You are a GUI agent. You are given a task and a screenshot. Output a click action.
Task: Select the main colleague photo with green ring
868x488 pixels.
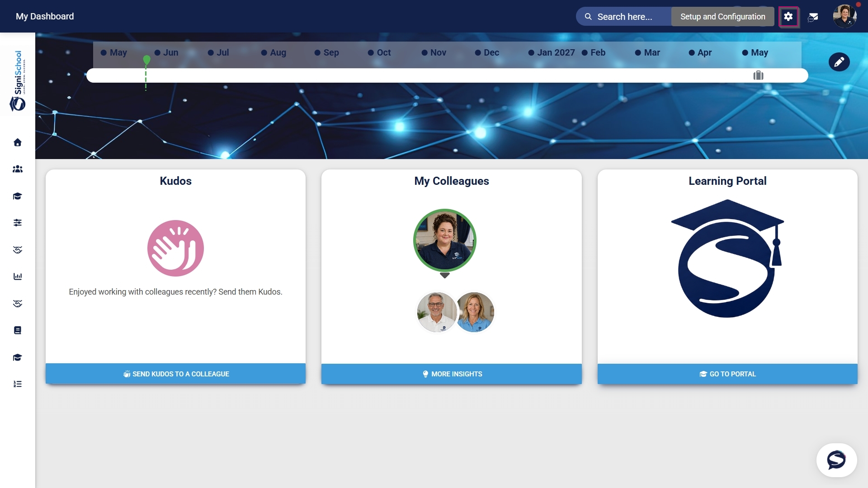[445, 240]
